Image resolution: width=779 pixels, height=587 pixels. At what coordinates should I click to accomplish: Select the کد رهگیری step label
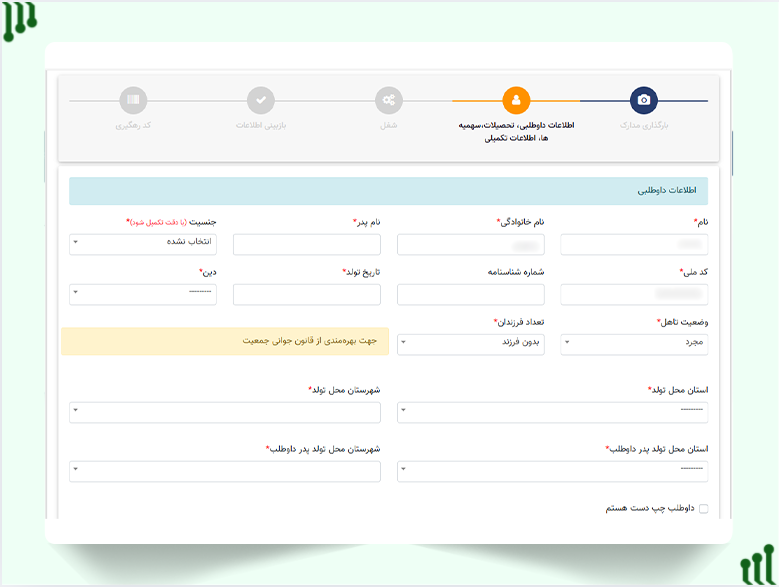(x=133, y=125)
